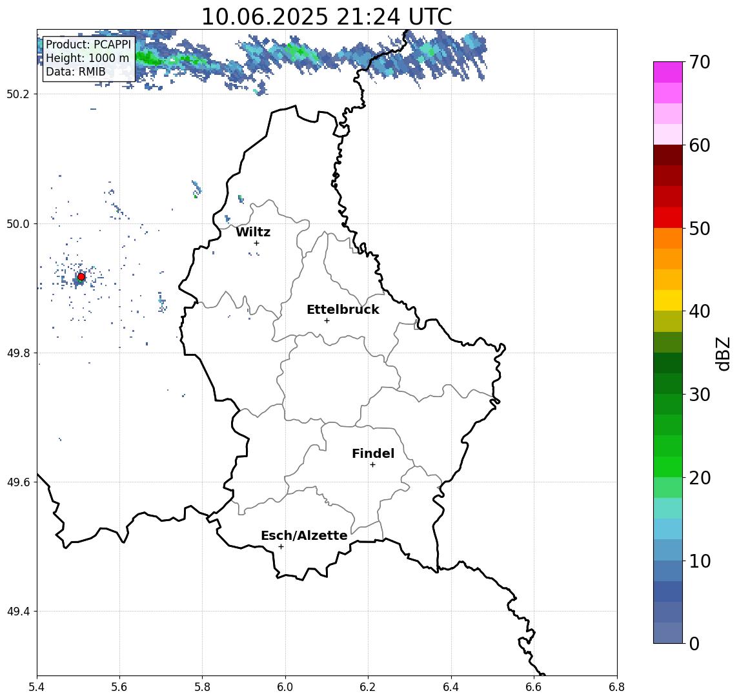Screen dimensions: 739x700
Task: Click the yellow colorbar segment above 40
Action: 668,300
